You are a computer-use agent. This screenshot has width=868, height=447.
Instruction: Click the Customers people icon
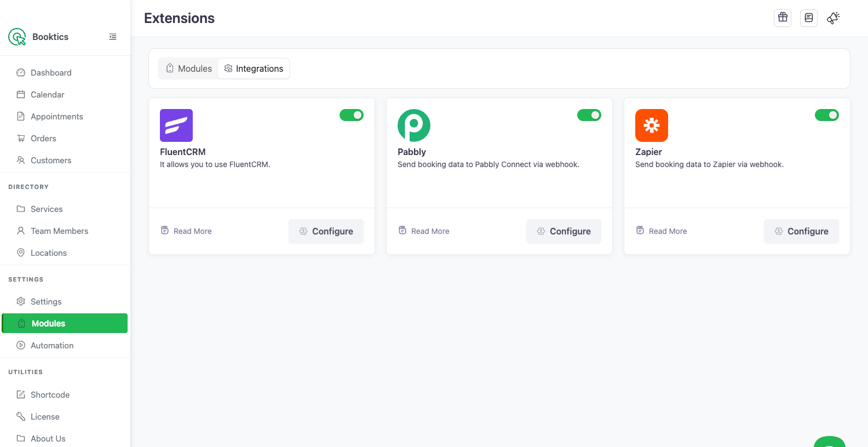pyautogui.click(x=21, y=160)
